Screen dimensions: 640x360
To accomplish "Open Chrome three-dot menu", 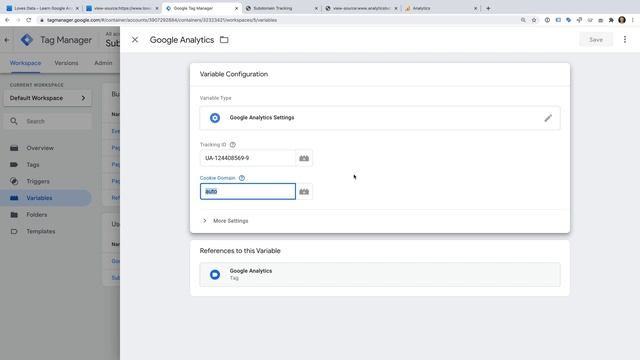I will coord(633,20).
